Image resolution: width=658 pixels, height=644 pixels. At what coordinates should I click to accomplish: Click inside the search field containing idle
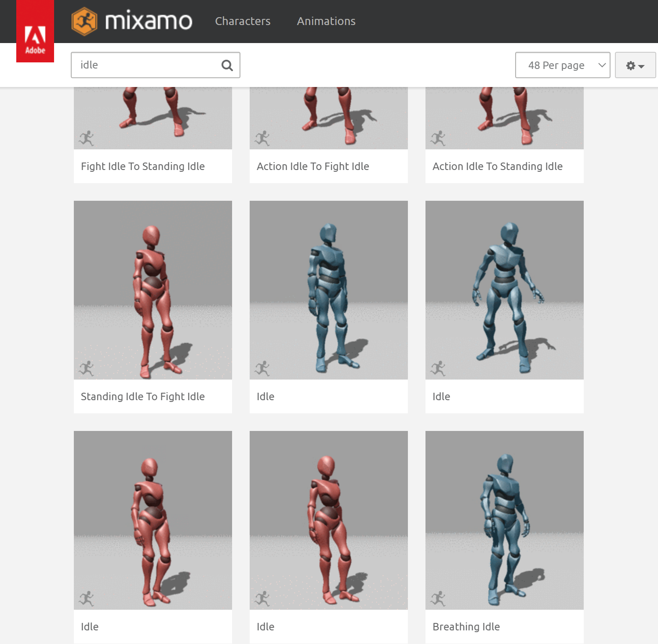coord(145,65)
